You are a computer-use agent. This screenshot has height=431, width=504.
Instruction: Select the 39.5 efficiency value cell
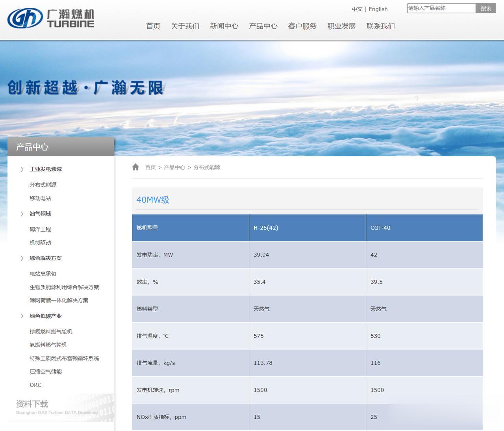pyautogui.click(x=424, y=282)
